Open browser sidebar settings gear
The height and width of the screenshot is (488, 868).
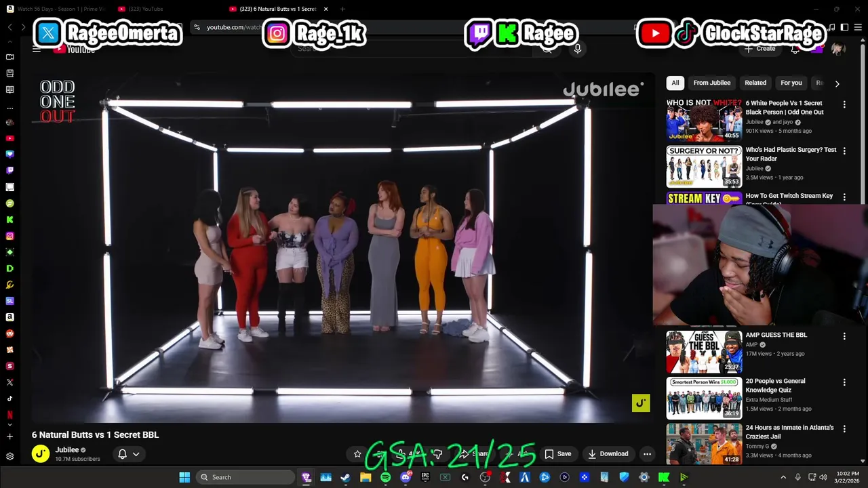coord(9,456)
